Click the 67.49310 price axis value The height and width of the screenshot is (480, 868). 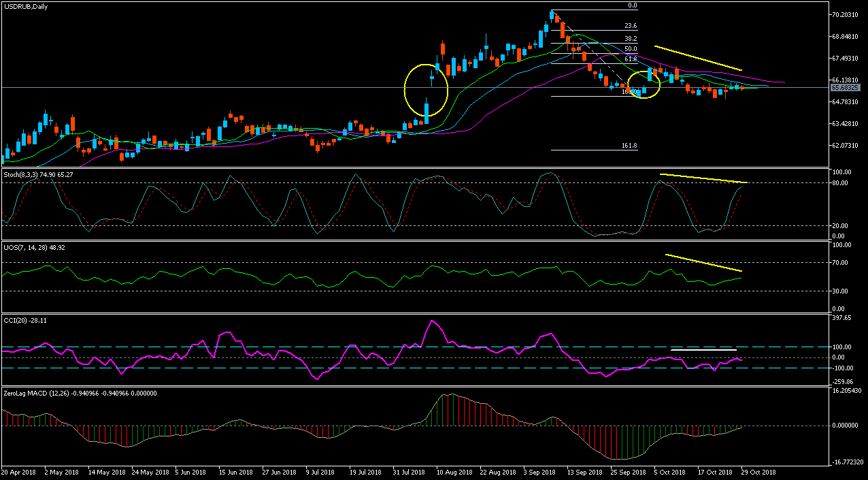(x=845, y=58)
